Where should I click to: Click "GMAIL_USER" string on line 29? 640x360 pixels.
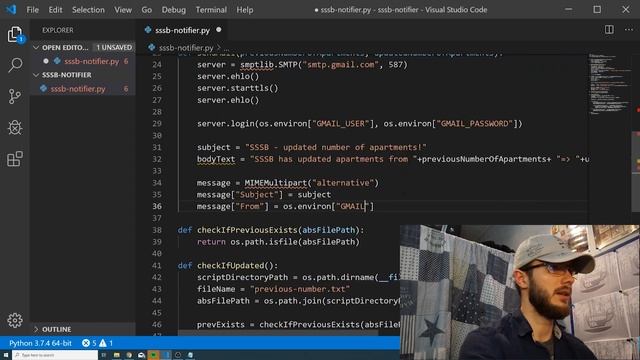[340, 123]
